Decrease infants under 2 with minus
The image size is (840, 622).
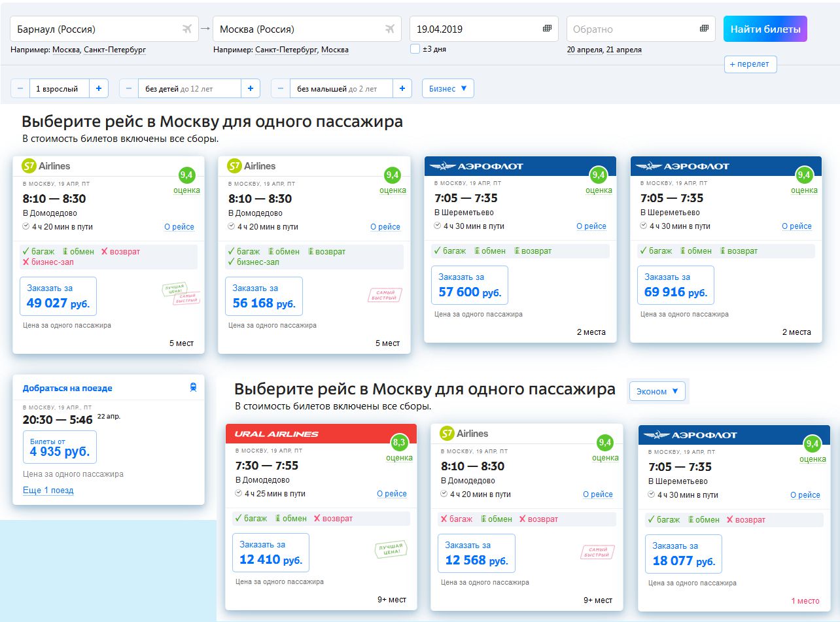(281, 88)
